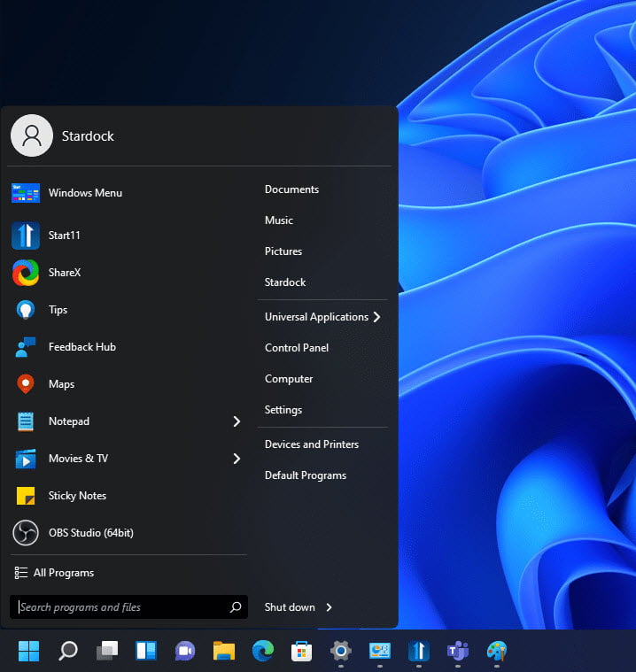The height and width of the screenshot is (672, 636).
Task: Click the Windows Menu label
Action: click(85, 193)
